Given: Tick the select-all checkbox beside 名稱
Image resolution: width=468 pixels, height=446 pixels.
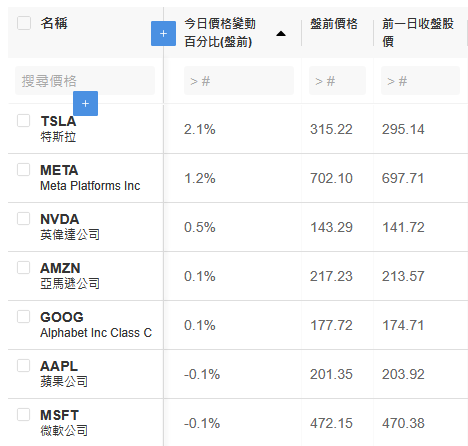Looking at the screenshot, I should (x=24, y=23).
